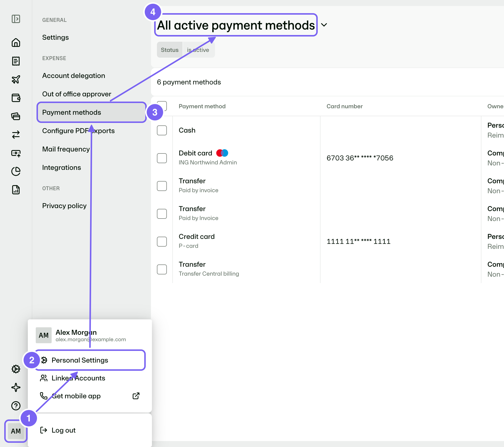Screen dimensions: 504x447
Task: Click the Card number column header
Action: pyautogui.click(x=345, y=106)
